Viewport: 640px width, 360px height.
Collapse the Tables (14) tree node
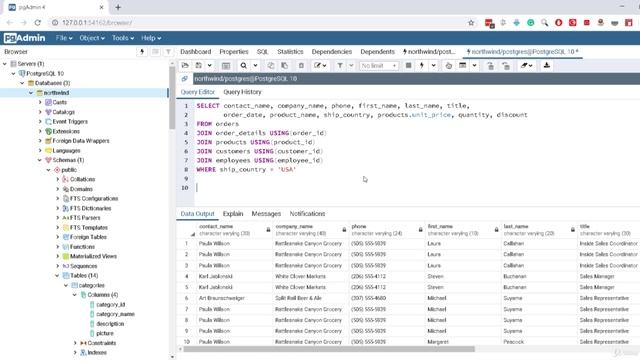pos(58,276)
